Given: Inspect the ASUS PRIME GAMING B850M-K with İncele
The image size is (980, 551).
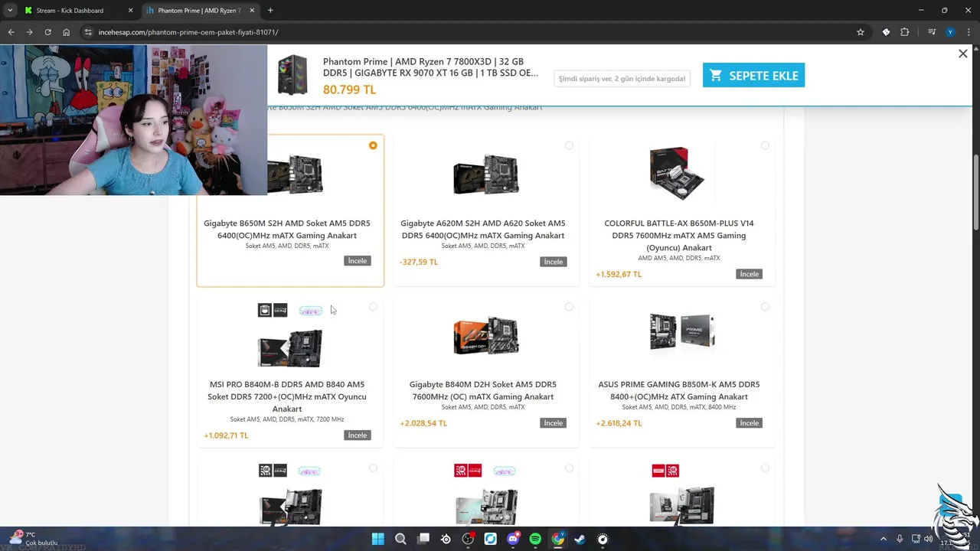Looking at the screenshot, I should coord(750,423).
